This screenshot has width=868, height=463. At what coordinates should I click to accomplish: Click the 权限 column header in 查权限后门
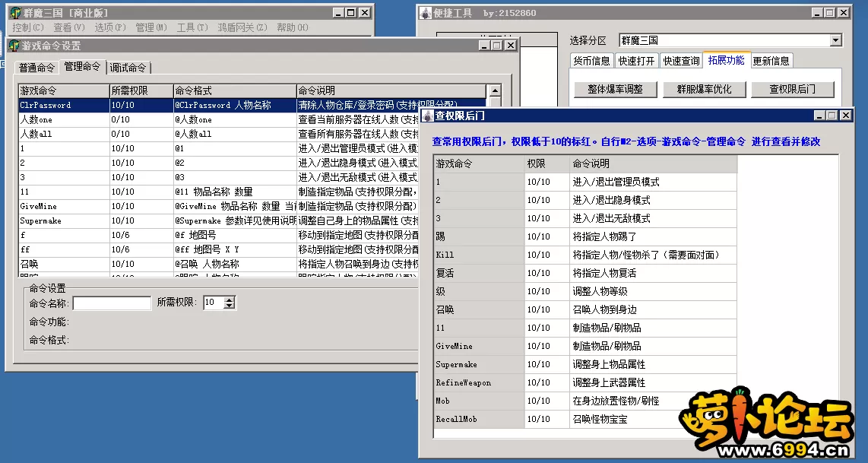click(547, 163)
